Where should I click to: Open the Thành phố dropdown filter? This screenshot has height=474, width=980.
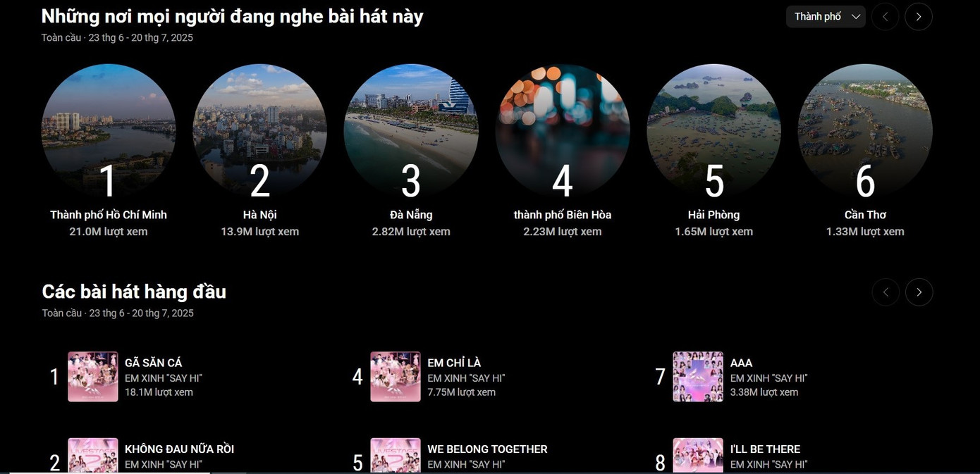(826, 16)
